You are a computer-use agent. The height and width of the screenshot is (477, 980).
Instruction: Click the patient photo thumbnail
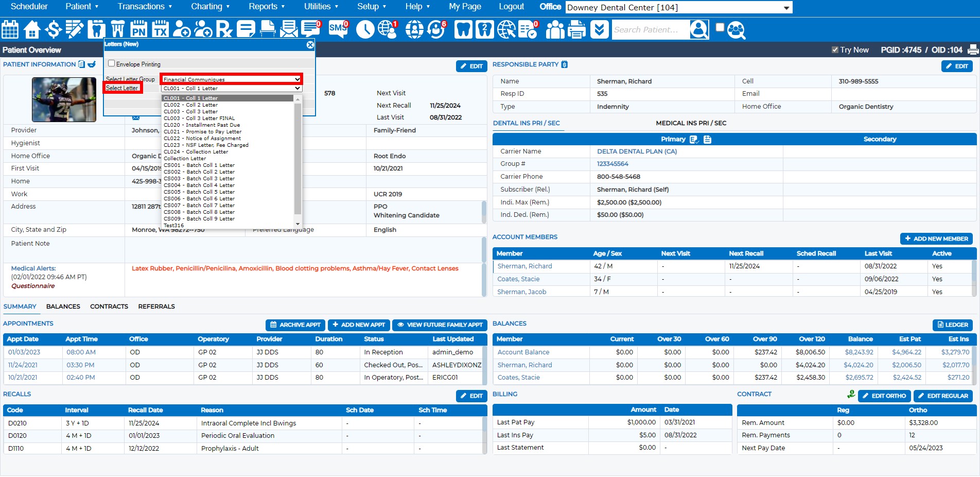64,99
